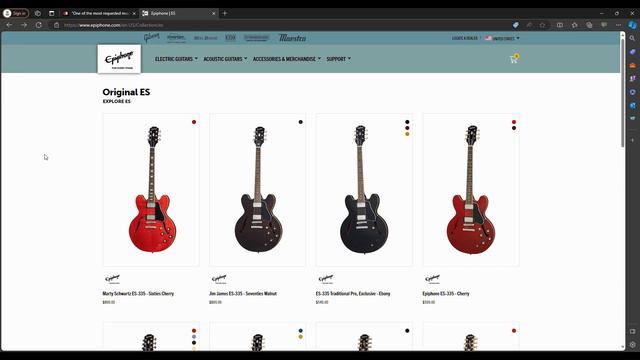The image size is (640, 360).
Task: Open sidebar Outlook icon
Action: 633,105
